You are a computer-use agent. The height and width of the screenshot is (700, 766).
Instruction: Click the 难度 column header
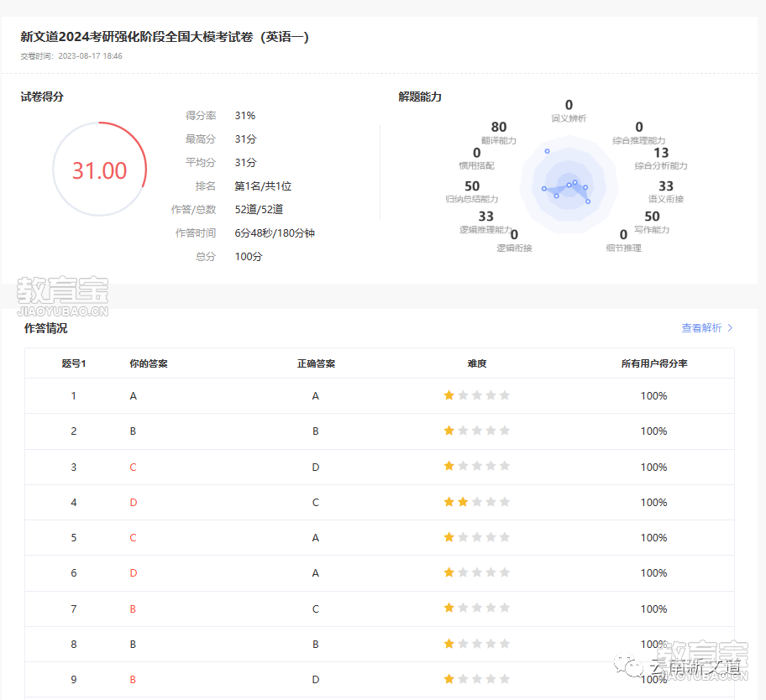477,363
